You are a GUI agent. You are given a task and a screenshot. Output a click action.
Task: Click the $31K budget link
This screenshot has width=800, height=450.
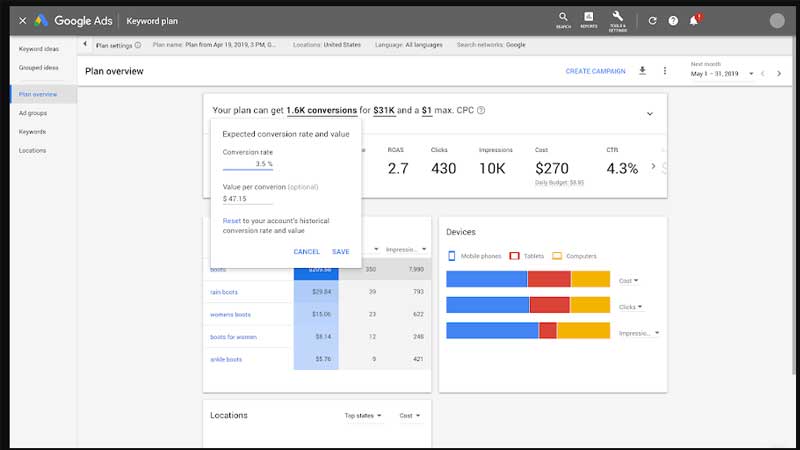[x=384, y=110]
